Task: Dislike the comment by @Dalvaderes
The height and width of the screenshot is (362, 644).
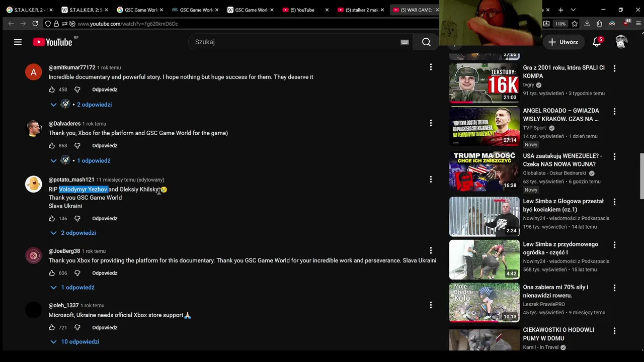Action: (x=77, y=146)
